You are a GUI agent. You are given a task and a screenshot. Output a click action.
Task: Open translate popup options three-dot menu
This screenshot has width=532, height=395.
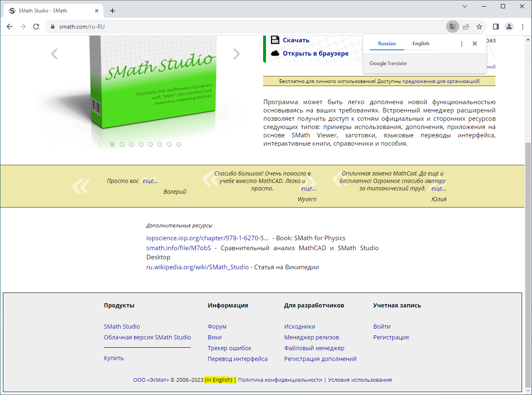461,44
